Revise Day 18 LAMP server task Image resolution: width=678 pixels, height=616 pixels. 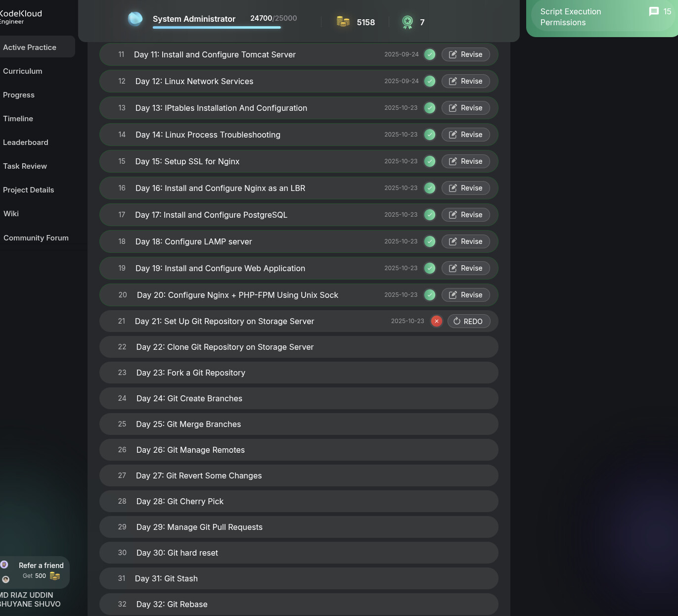[x=465, y=241]
